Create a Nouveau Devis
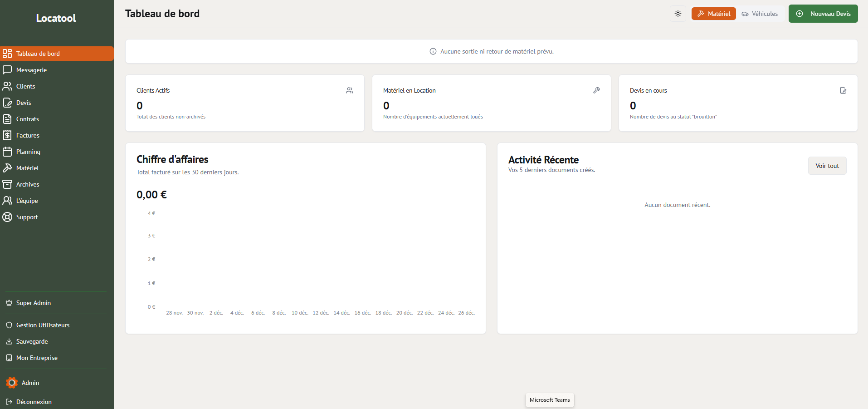The width and height of the screenshot is (868, 409). coord(823,14)
